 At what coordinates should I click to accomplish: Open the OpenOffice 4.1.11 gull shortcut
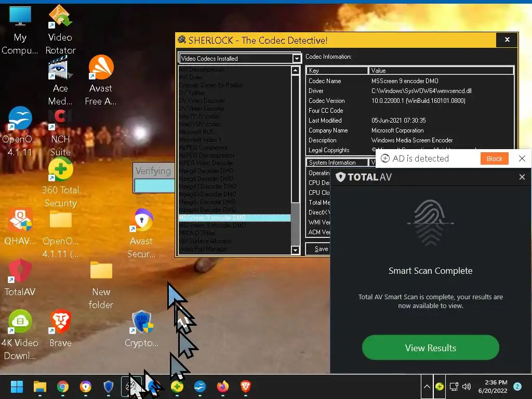click(x=20, y=131)
